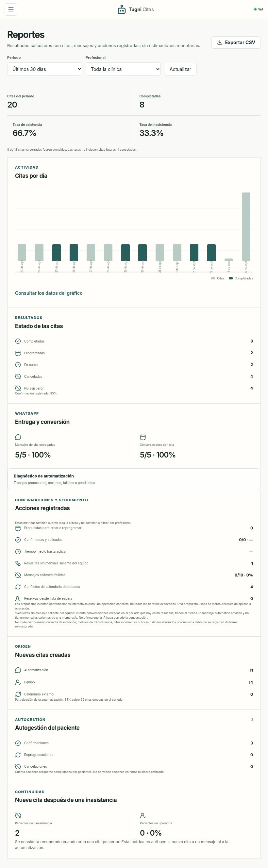This screenshot has height=868, width=268.
Task: Click the Reprogramaciones refresh icon
Action: point(18,755)
